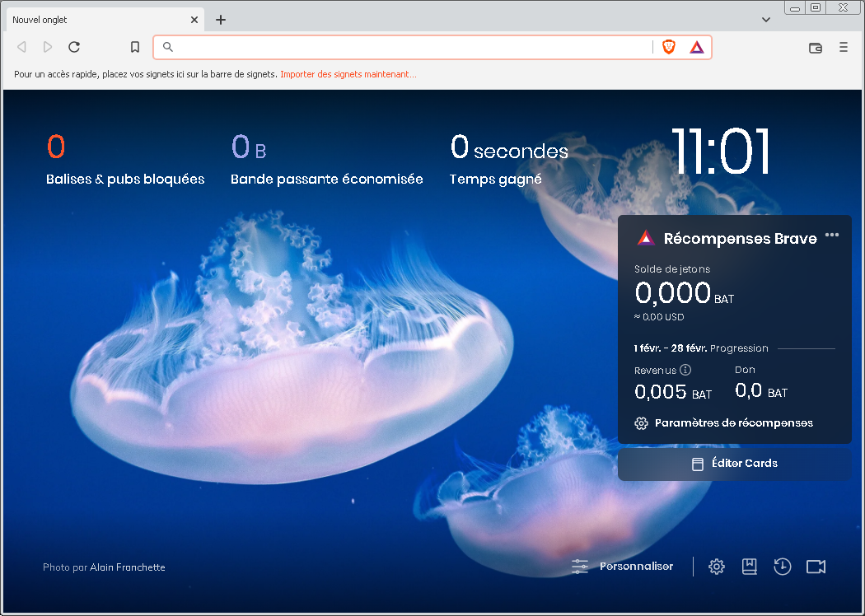Close the Nouvel onglet tab
Image resolution: width=865 pixels, height=616 pixels.
(194, 20)
